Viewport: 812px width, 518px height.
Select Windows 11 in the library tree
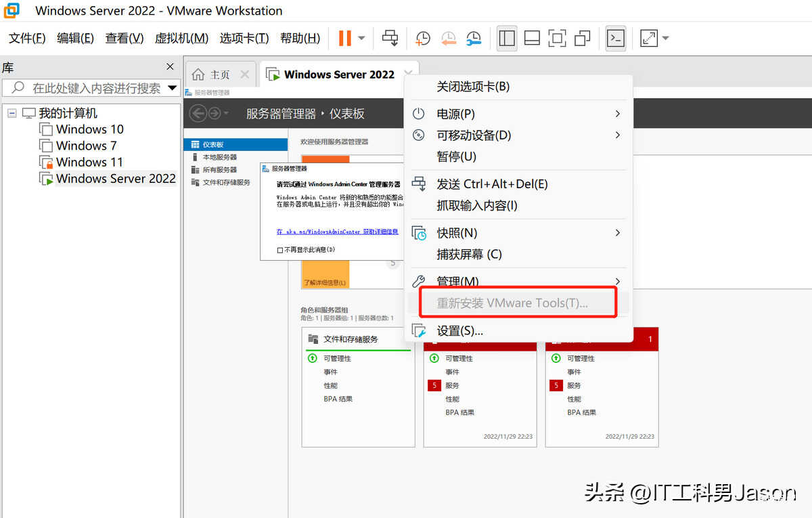(89, 162)
